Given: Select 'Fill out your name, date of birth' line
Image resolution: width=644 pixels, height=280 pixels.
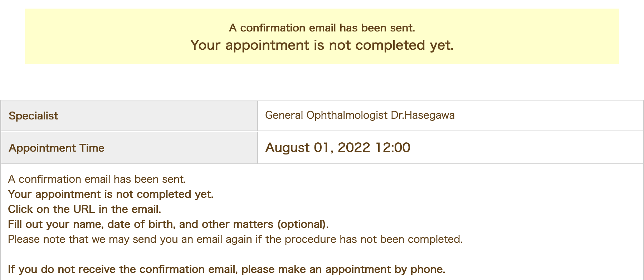Looking at the screenshot, I should pos(168,224).
